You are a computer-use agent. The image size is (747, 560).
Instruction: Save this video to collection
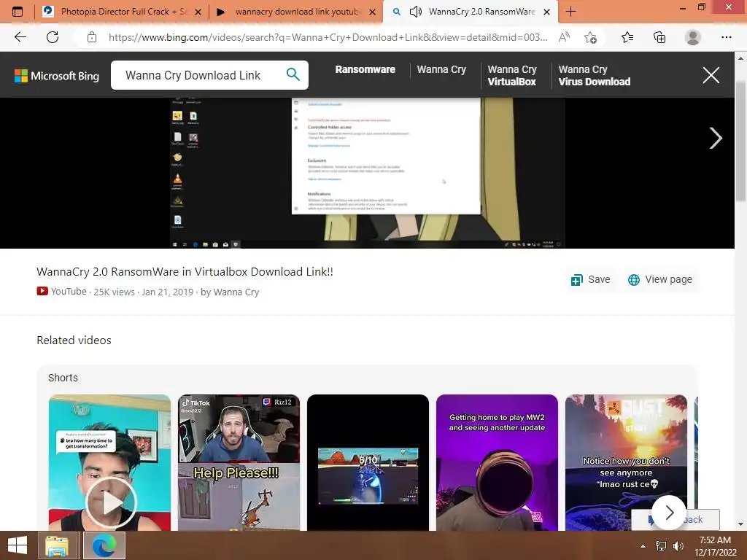point(590,279)
